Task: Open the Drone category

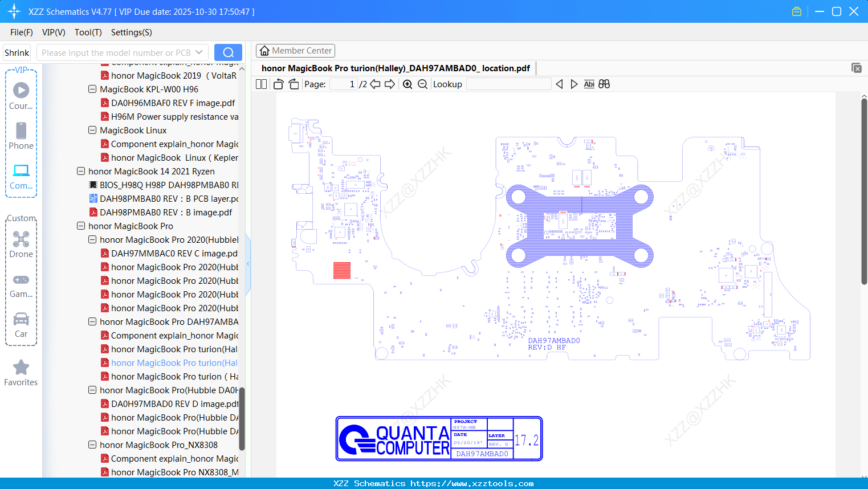Action: pyautogui.click(x=21, y=244)
